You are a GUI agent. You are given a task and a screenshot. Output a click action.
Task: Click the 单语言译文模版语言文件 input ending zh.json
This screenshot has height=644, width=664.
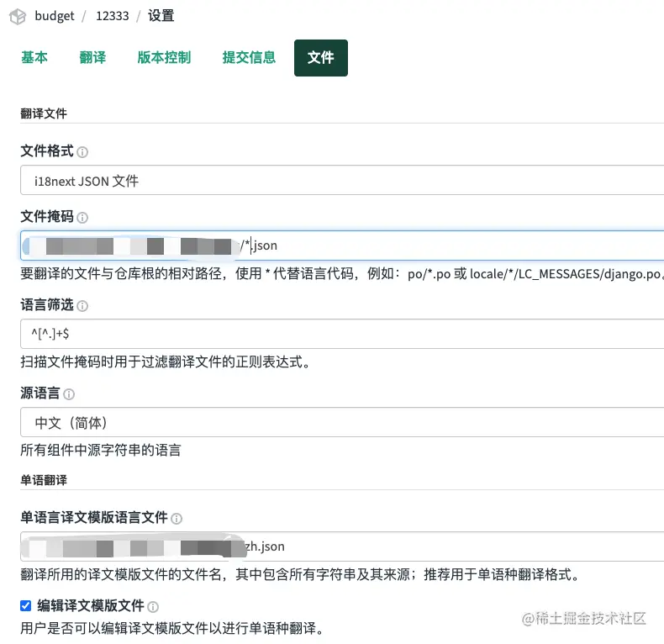(342, 546)
